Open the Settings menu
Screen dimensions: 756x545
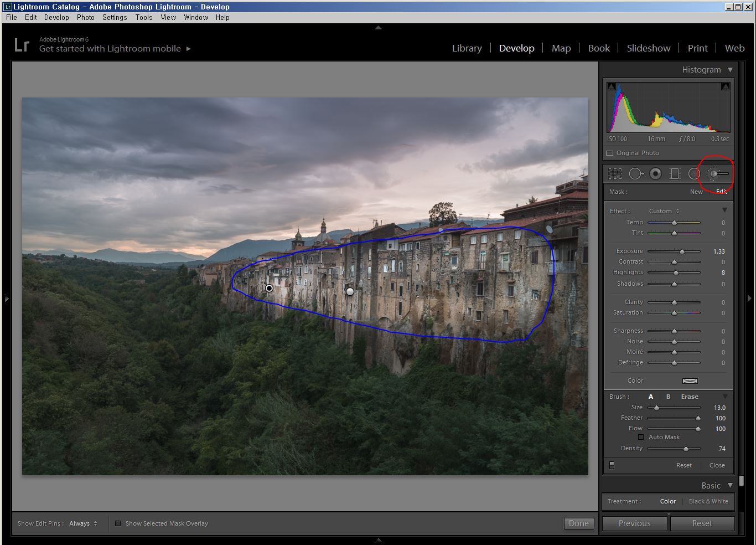point(115,17)
